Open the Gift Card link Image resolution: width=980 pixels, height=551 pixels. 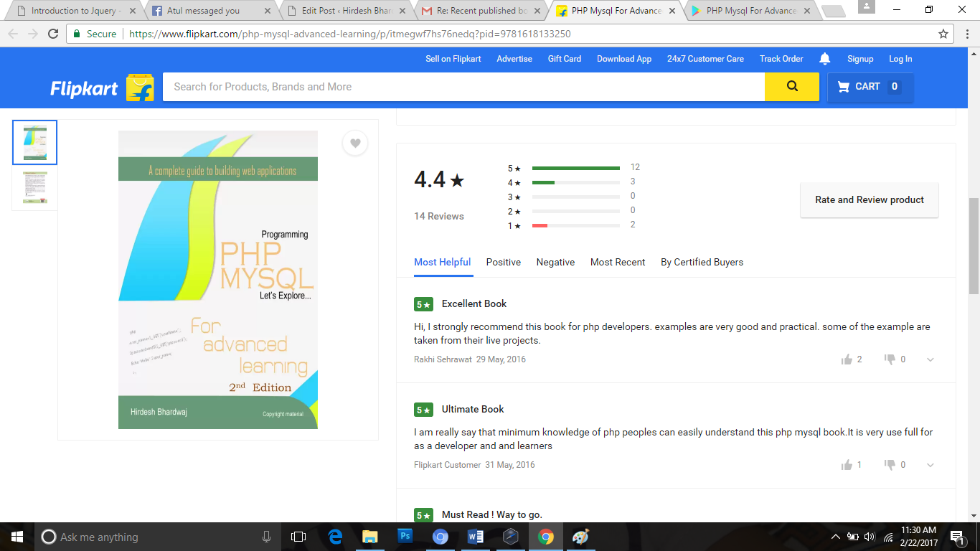[x=565, y=59]
